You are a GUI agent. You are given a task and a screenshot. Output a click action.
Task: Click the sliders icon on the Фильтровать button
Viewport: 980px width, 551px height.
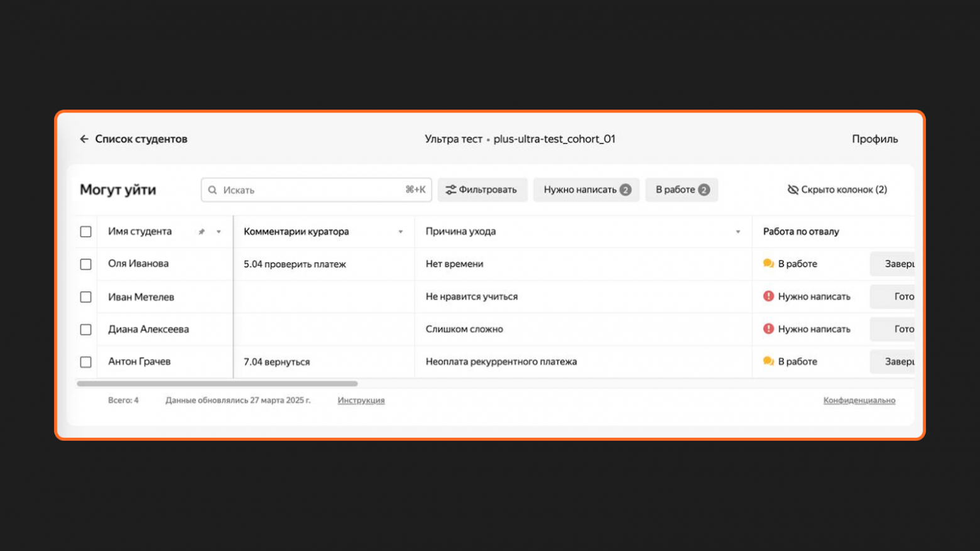pos(450,190)
